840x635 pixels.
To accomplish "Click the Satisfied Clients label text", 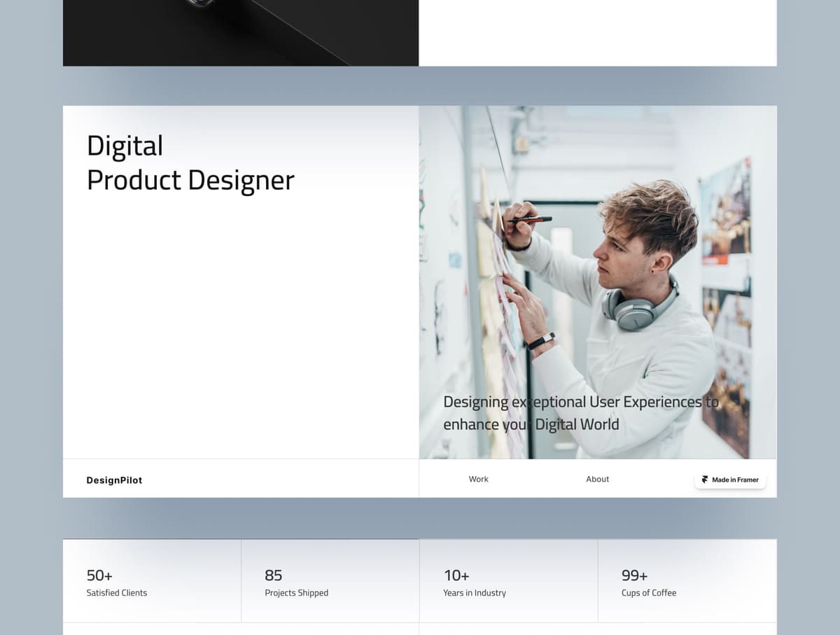I will click(x=117, y=592).
